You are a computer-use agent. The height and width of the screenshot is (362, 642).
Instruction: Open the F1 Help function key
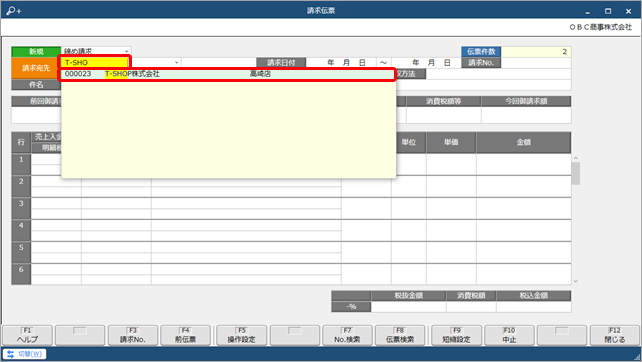[27, 335]
